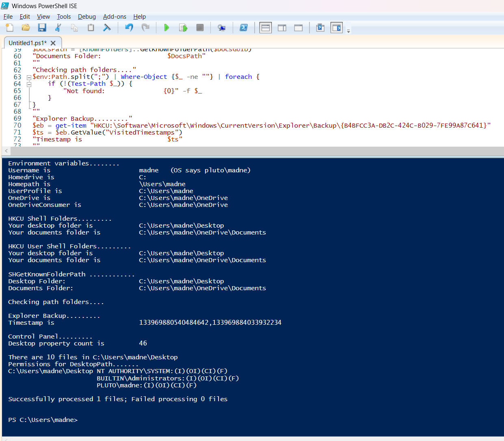Click 'HKCU Shell Folders' console heading
The image size is (504, 441).
point(60,219)
